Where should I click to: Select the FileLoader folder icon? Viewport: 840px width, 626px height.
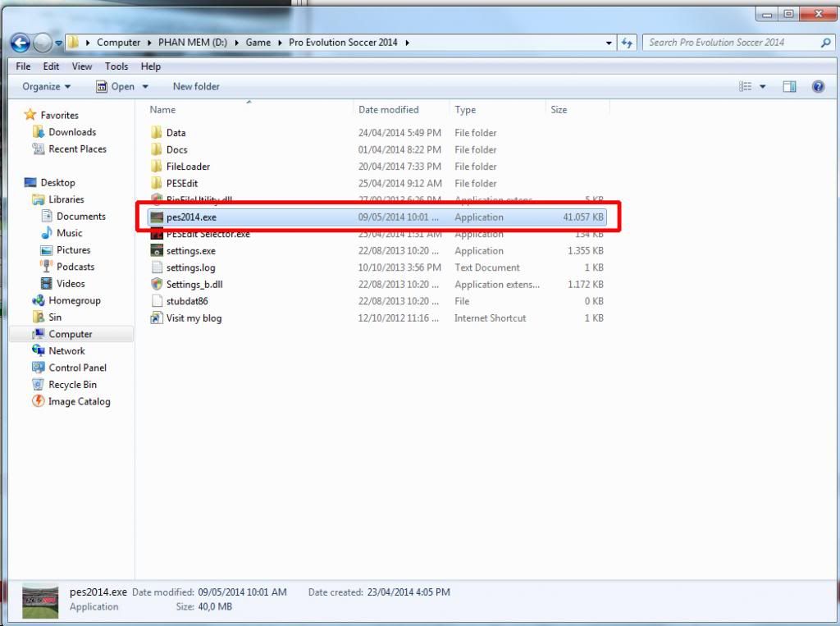157,167
